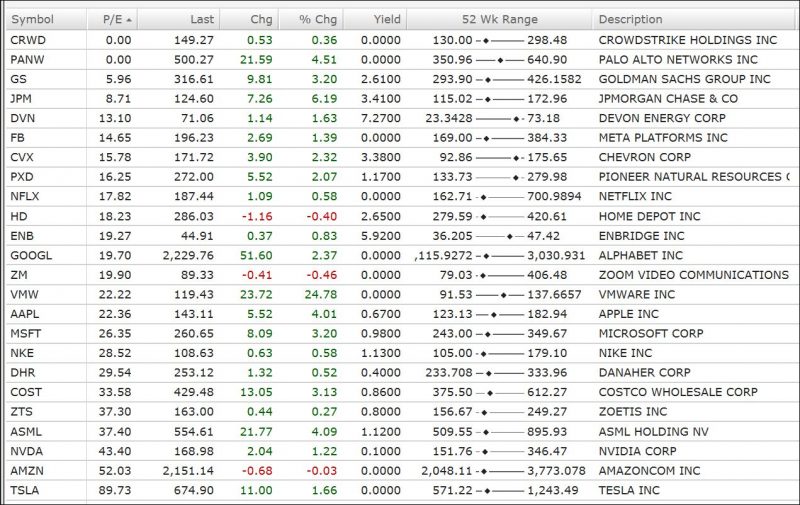Click Nvidia P/E value 43.40
800x505 pixels.
(x=115, y=451)
